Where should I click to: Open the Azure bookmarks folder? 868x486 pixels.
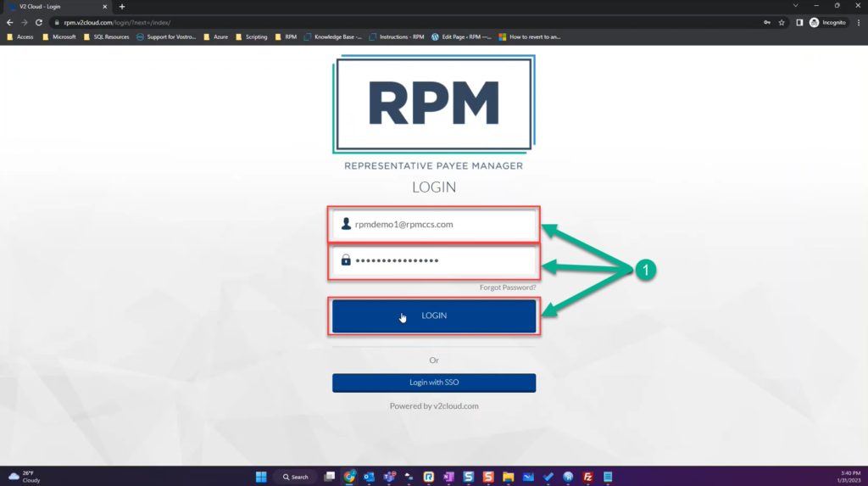pos(216,37)
